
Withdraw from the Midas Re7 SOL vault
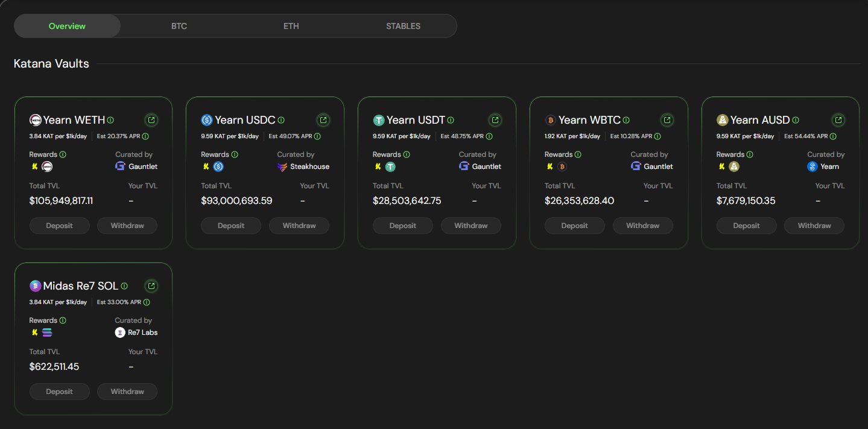(x=127, y=392)
